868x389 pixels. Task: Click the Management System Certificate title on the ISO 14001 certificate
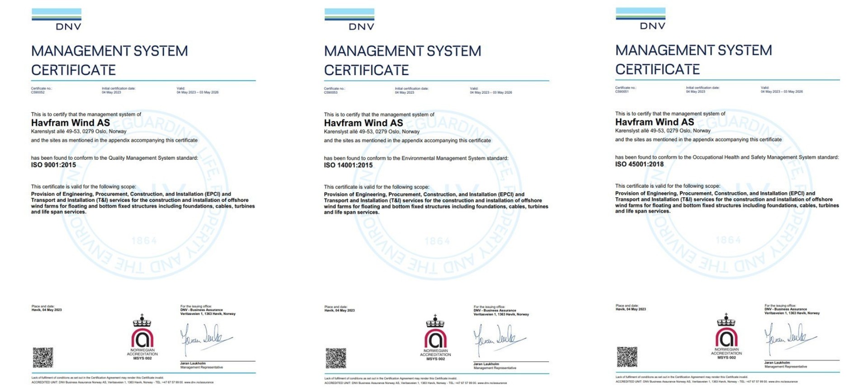[x=402, y=60]
